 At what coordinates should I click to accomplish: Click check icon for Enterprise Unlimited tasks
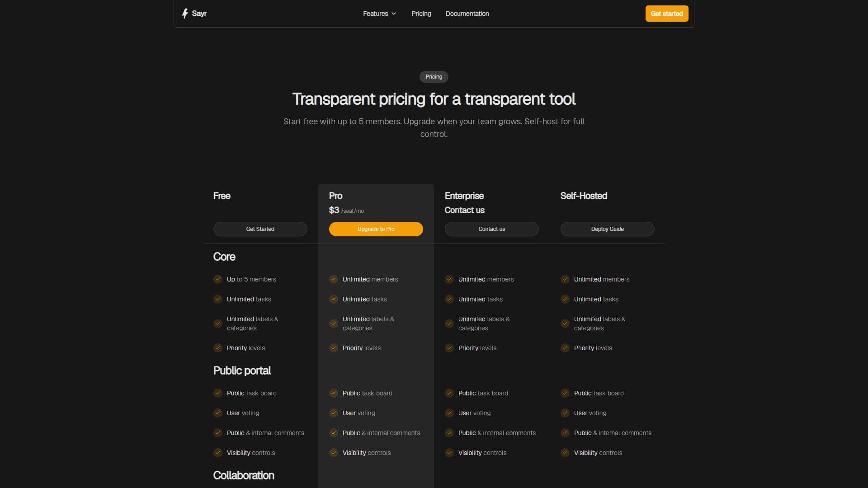click(x=449, y=299)
